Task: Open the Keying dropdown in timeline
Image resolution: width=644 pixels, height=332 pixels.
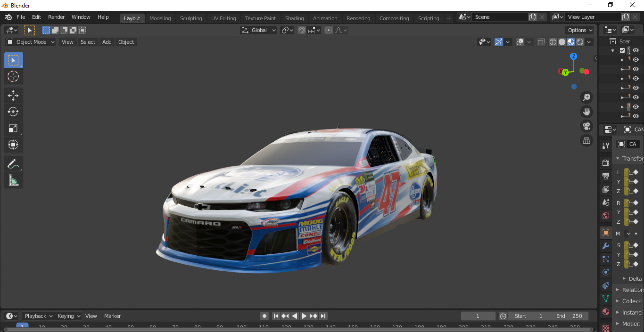Action: 68,316
